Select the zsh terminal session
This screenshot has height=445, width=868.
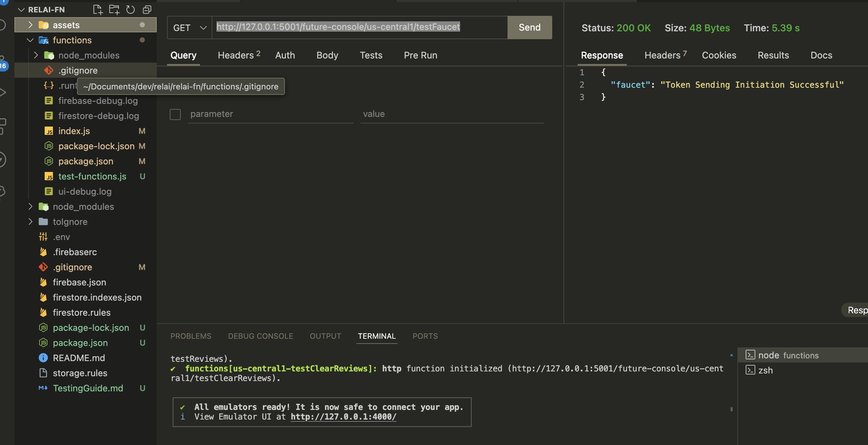[x=802, y=370]
